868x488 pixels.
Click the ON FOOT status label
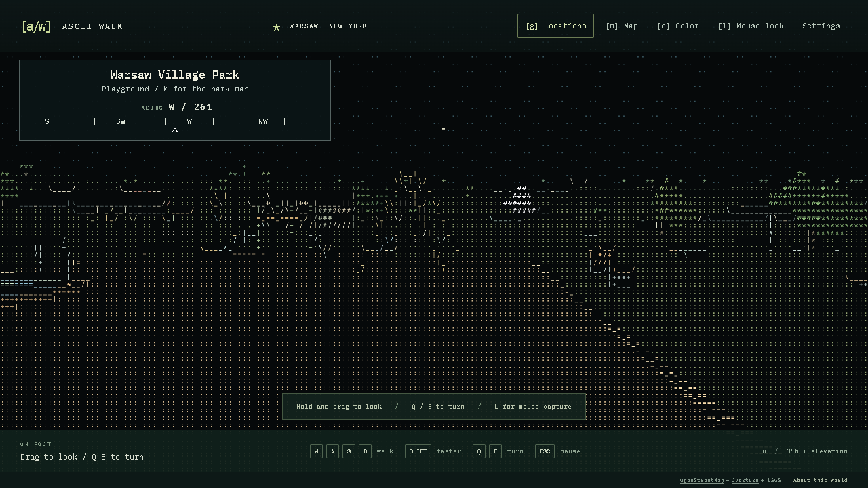tap(36, 444)
